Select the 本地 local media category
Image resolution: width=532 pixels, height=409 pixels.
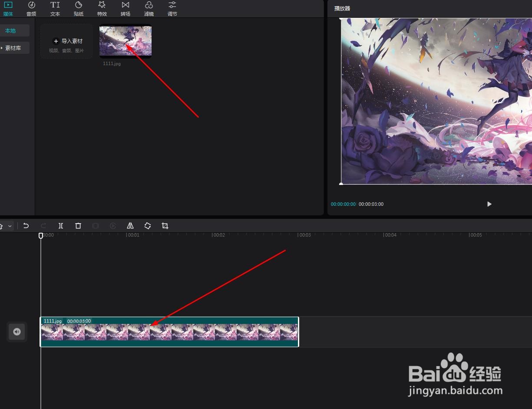click(x=14, y=30)
